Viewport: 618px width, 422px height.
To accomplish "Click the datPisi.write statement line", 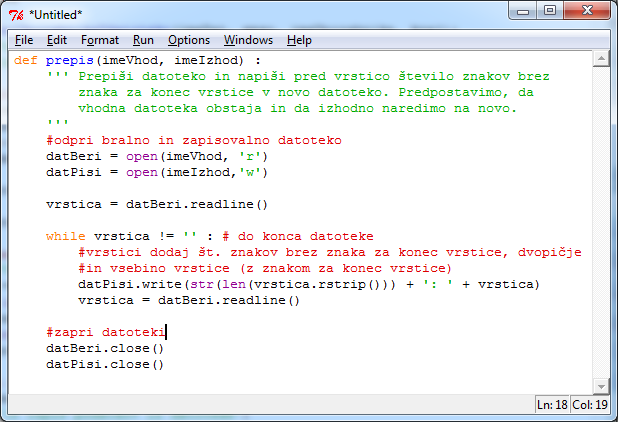I will tap(309, 284).
